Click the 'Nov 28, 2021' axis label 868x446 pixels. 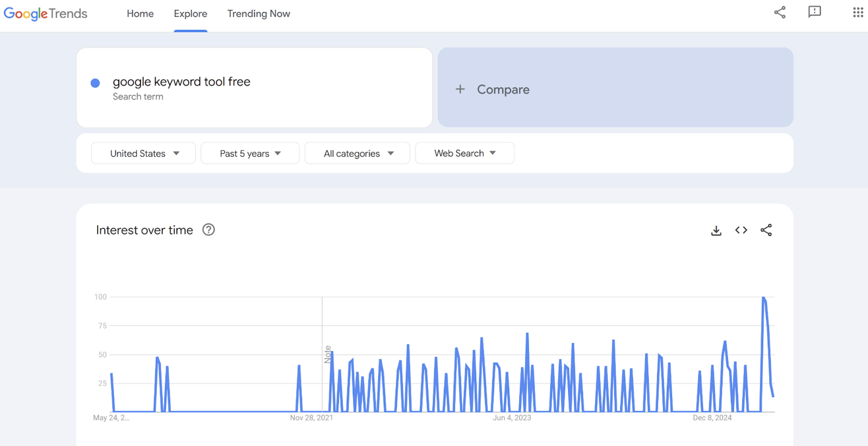point(311,418)
